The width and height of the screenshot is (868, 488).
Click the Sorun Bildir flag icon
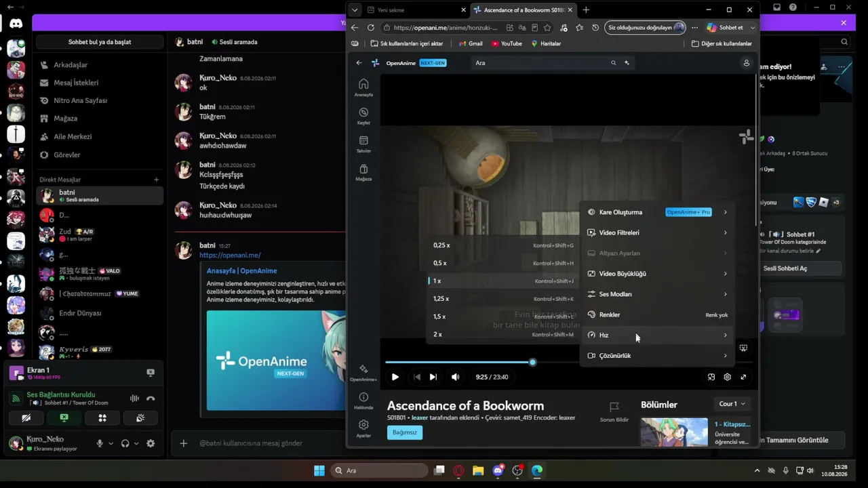click(614, 407)
